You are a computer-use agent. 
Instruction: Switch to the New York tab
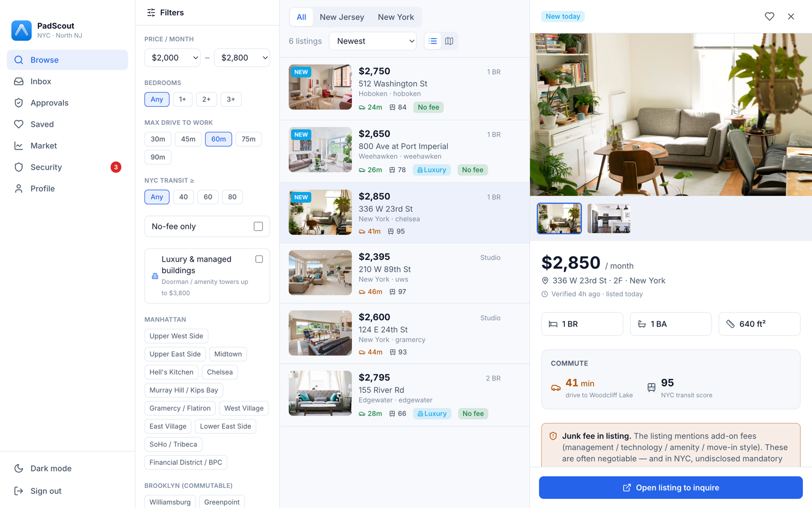pyautogui.click(x=396, y=17)
